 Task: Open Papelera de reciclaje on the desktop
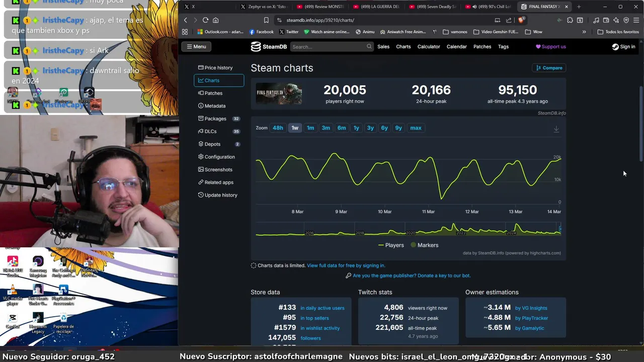pyautogui.click(x=63, y=323)
